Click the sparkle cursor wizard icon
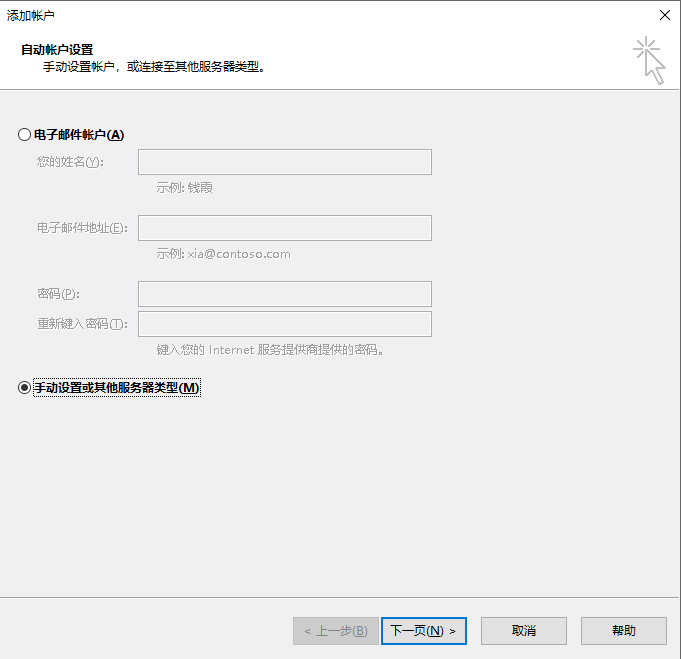The width and height of the screenshot is (681, 659). point(649,60)
